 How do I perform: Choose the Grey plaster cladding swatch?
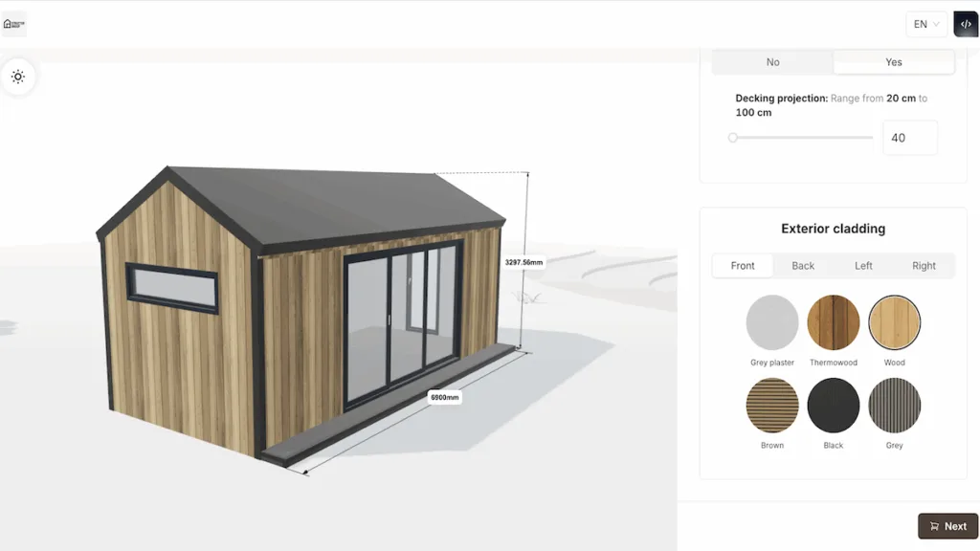point(772,322)
